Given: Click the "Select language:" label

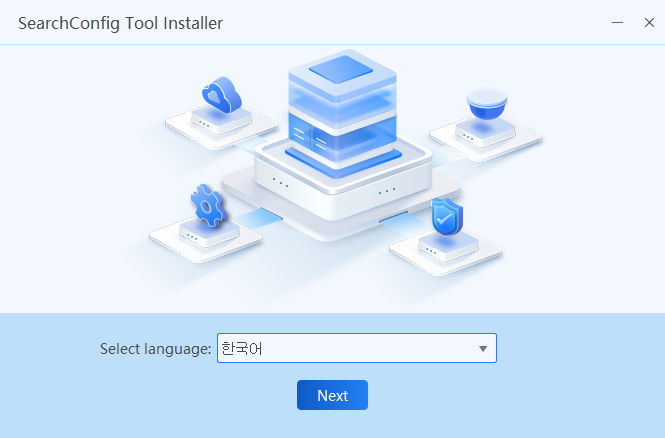Looking at the screenshot, I should click(x=156, y=349).
